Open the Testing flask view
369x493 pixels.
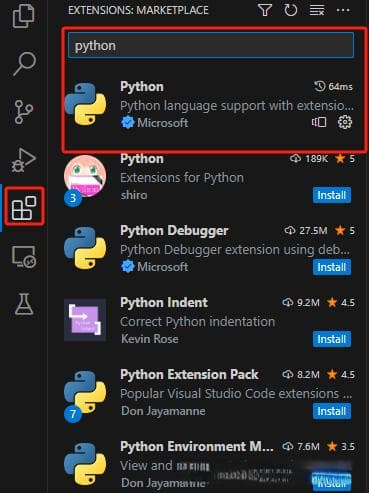pos(24,304)
